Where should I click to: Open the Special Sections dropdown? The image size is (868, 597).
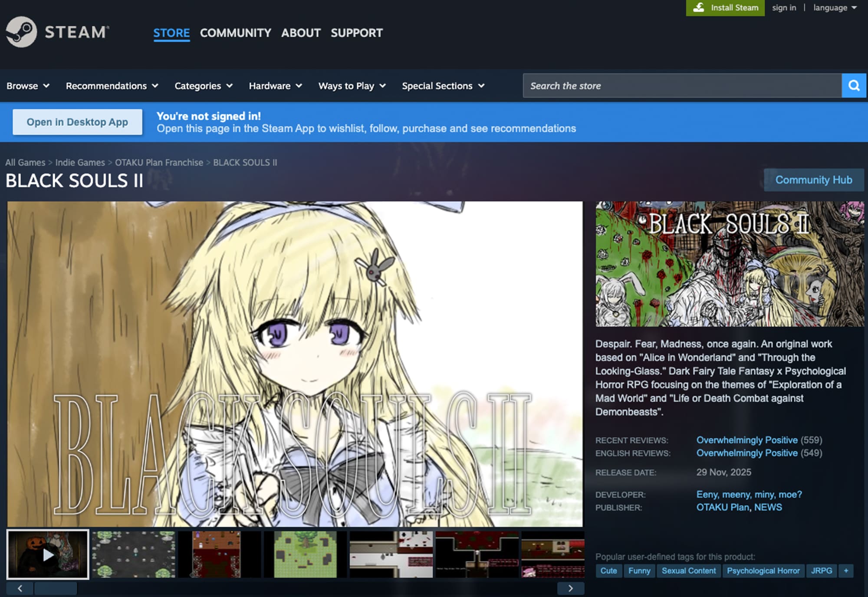[x=443, y=86]
